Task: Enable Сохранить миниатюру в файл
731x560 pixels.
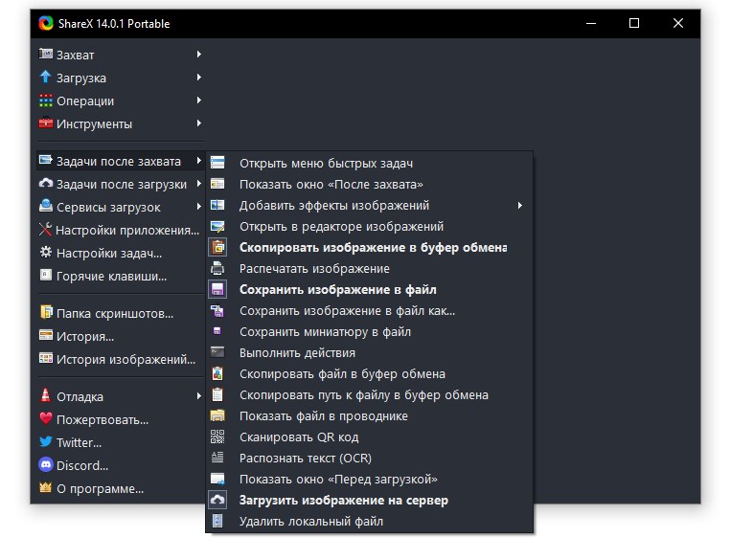Action: pyautogui.click(x=370, y=332)
